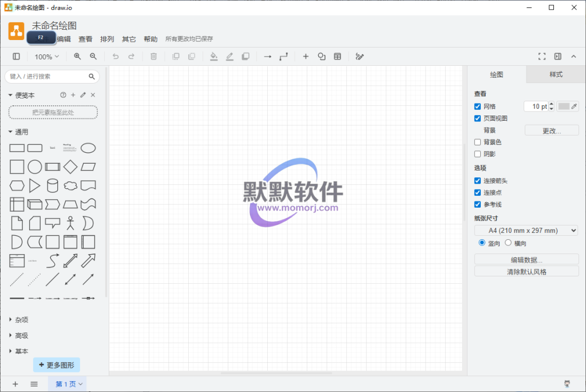The image size is (586, 392).
Task: Select the diamond shape in 通用 palette
Action: tap(70, 167)
